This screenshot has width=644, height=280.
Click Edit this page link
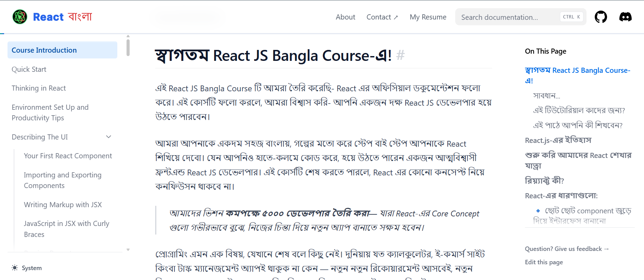[x=544, y=262]
